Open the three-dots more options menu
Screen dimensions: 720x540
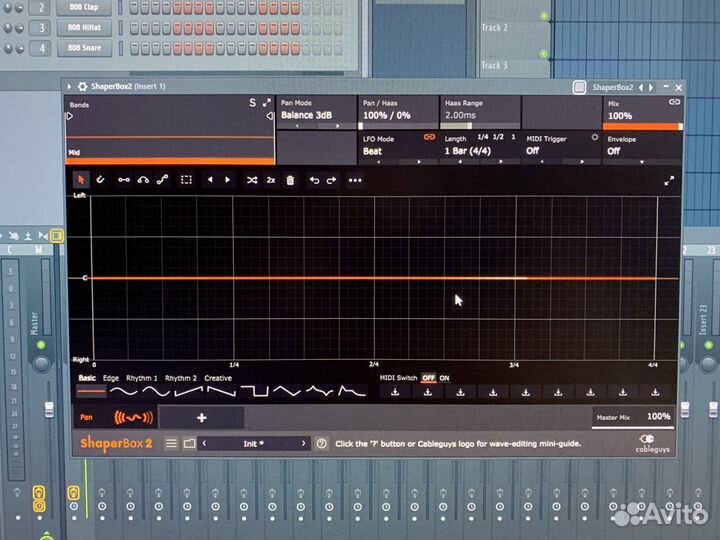tap(355, 180)
